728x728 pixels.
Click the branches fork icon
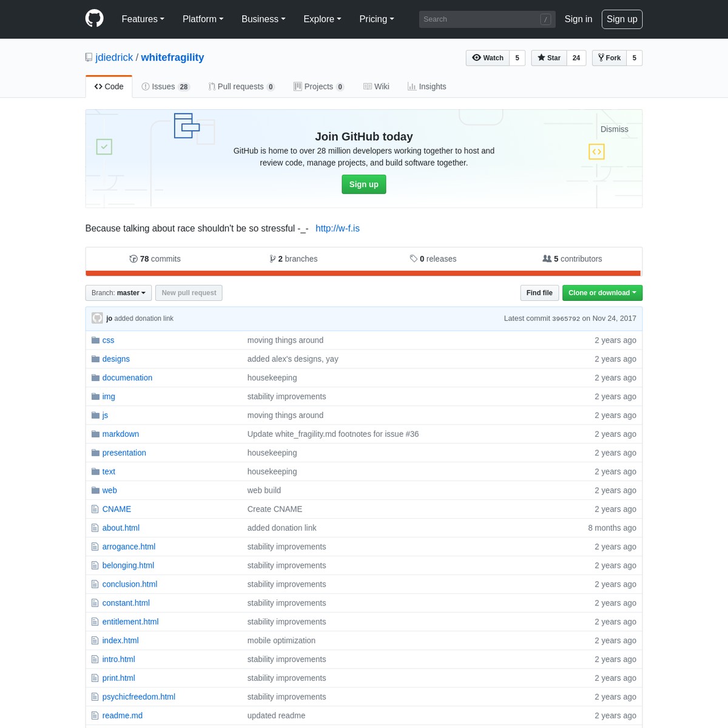click(x=273, y=259)
